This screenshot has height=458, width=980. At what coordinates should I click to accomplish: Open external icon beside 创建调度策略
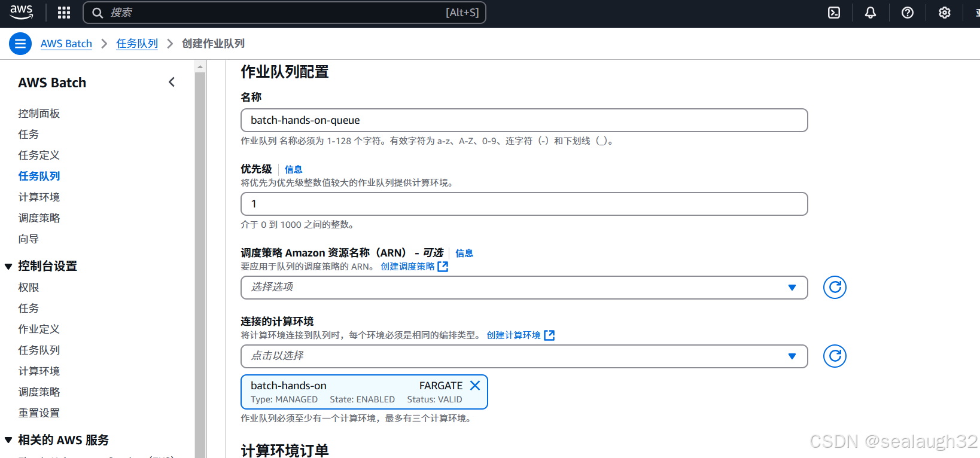[443, 267]
